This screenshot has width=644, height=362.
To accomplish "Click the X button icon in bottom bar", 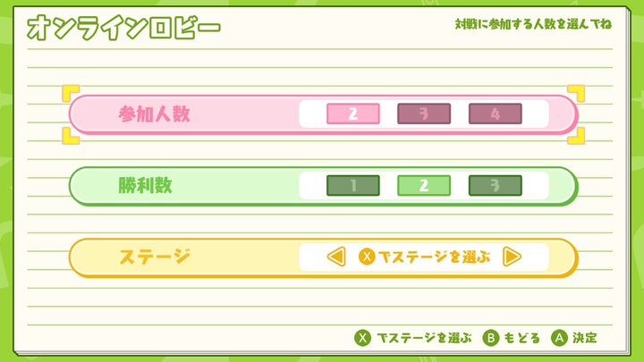I will point(363,339).
